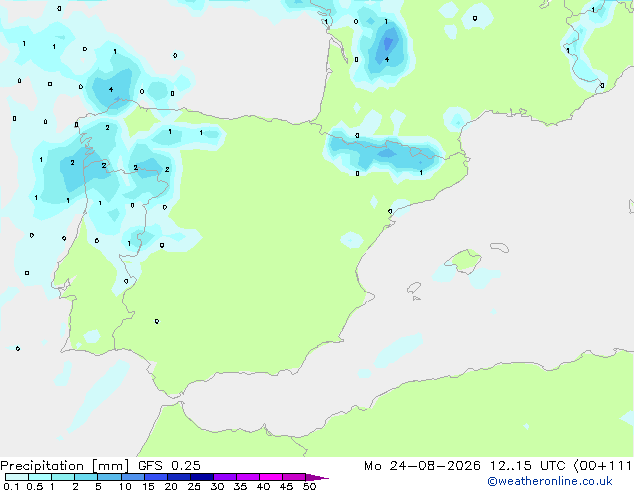The image size is (634, 490).
Task: Click the '30' legend scale label
Action: [217, 486]
